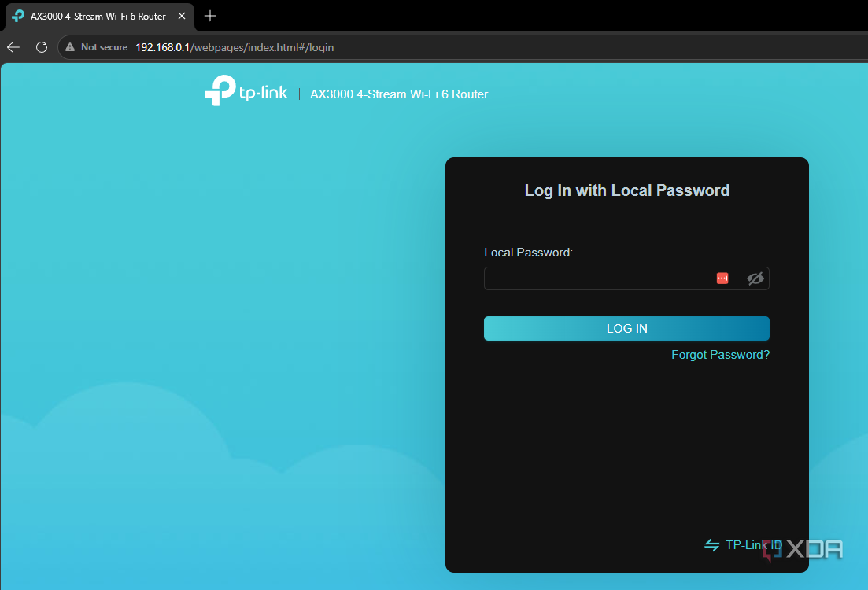Click the tp-link logo
The image size is (868, 590).
[x=246, y=90]
